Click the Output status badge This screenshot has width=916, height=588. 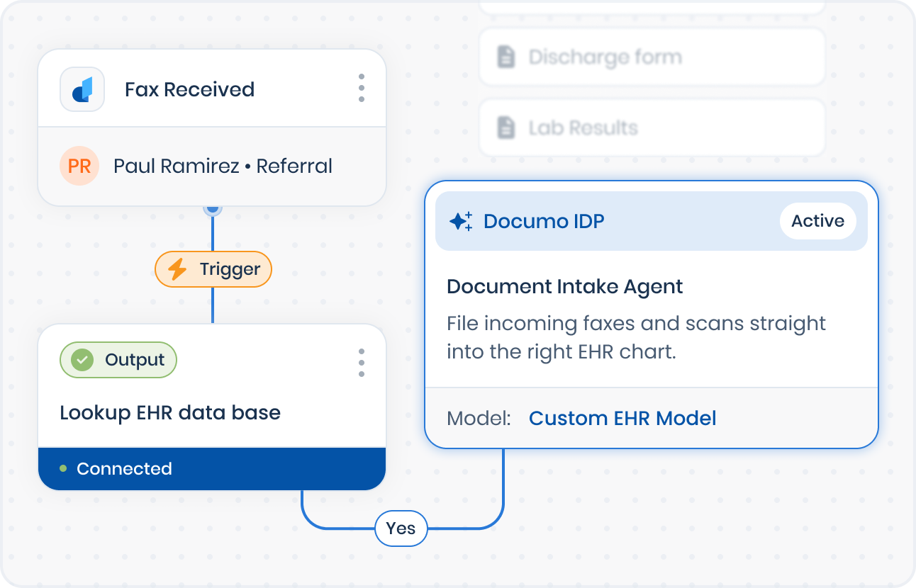click(x=118, y=360)
